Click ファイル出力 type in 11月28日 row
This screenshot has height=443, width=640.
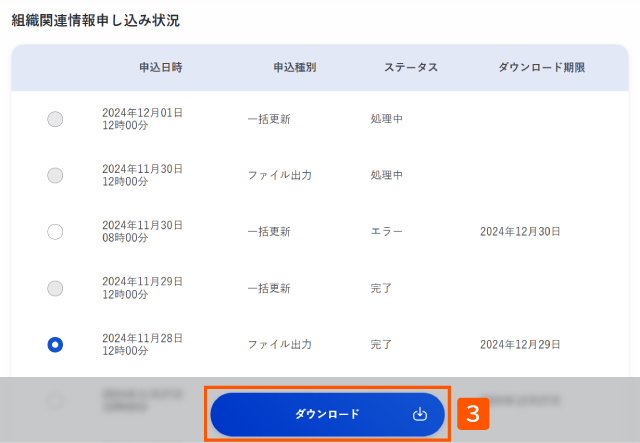280,345
